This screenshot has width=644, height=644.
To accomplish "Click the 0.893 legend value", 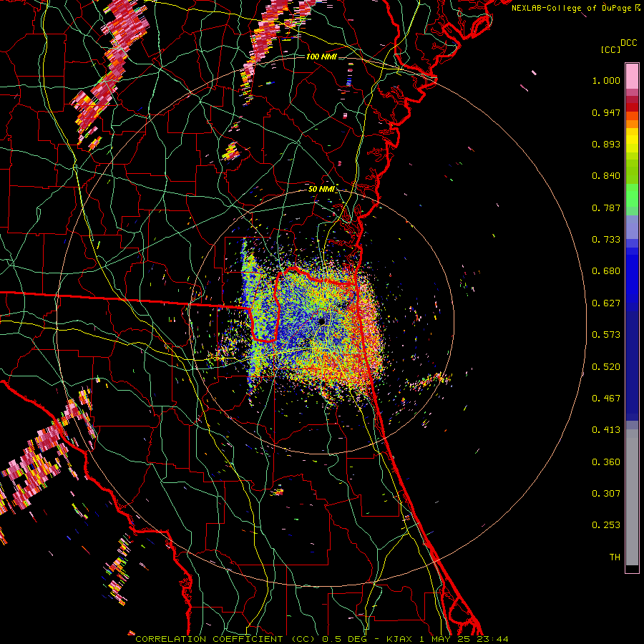I will (606, 144).
